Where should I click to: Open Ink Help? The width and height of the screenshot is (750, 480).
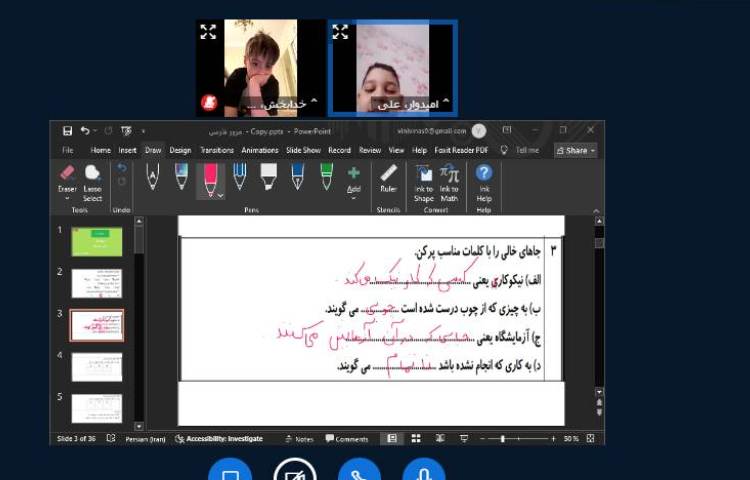point(484,183)
